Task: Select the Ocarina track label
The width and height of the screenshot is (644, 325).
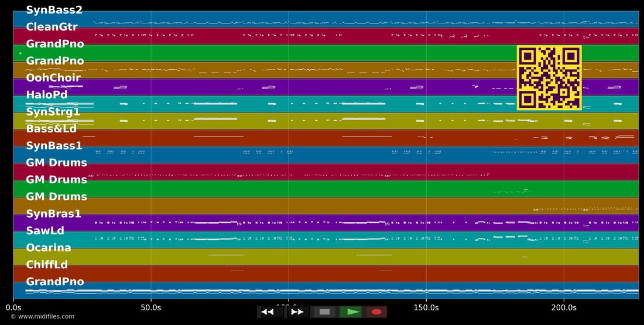Action: [49, 248]
